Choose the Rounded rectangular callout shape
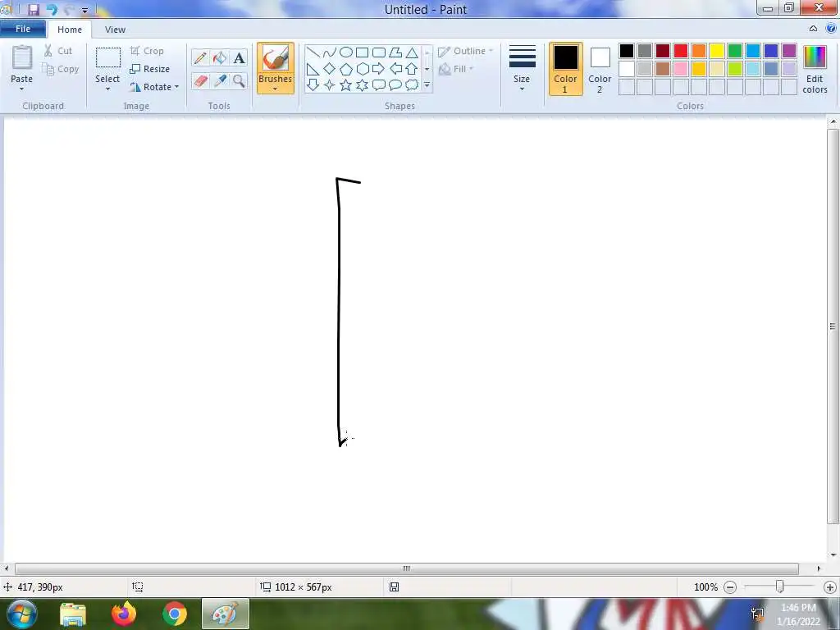Screen dimensions: 840x630 (379, 84)
